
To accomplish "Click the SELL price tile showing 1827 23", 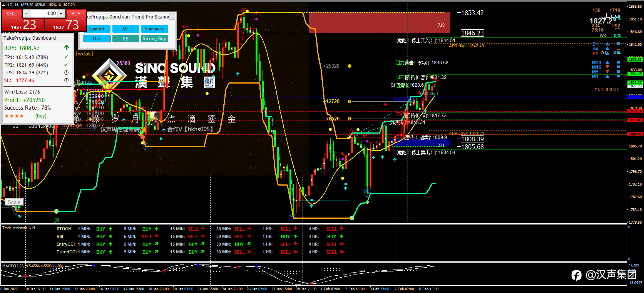I will tap(23, 25).
